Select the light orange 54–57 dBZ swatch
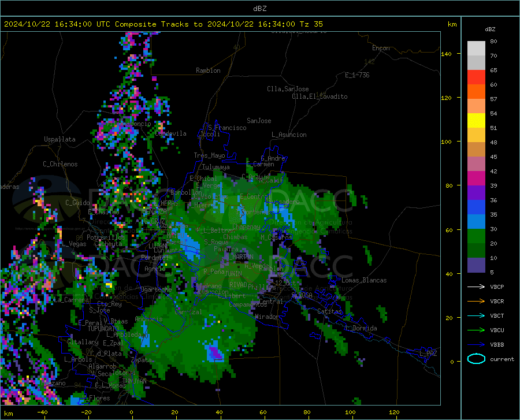 coord(476,106)
